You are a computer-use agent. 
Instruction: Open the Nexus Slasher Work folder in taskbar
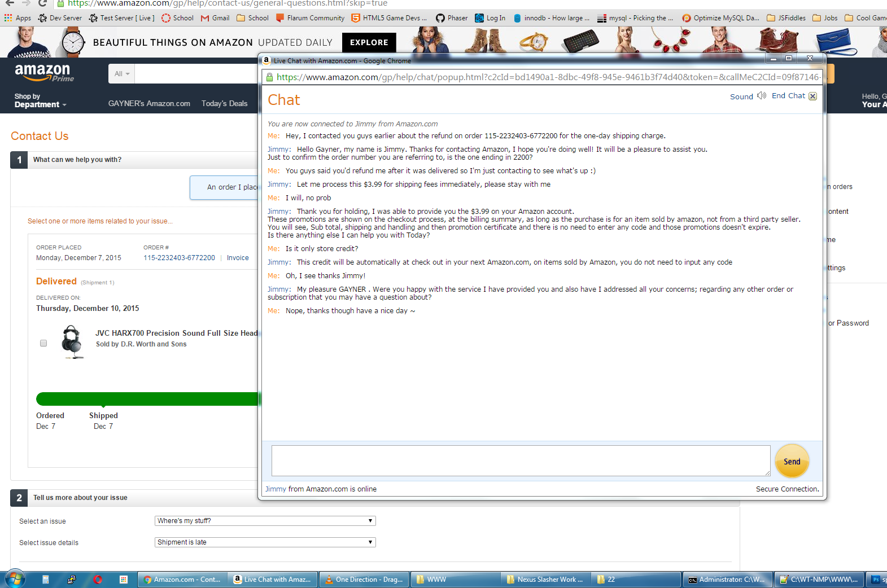click(x=546, y=580)
